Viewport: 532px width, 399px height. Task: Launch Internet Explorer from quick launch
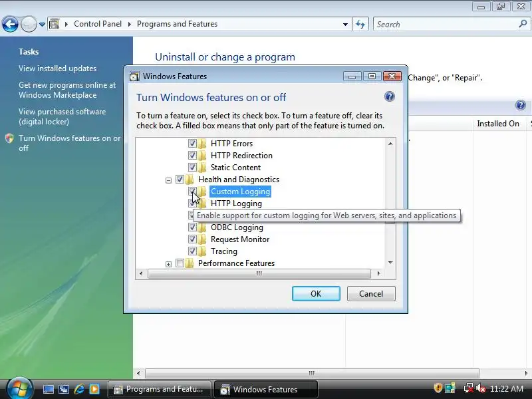[x=79, y=389]
